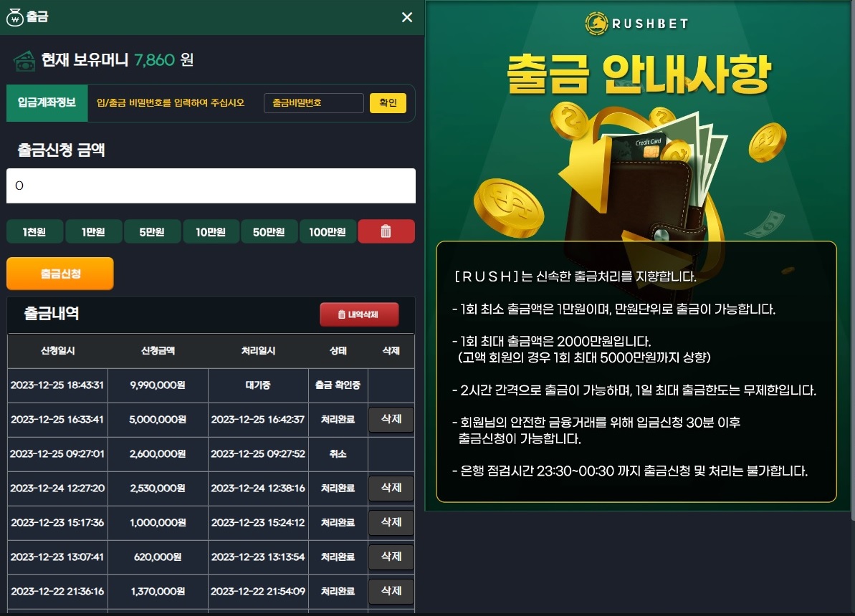Click the 출금신청 금액 amount field

pyautogui.click(x=211, y=186)
